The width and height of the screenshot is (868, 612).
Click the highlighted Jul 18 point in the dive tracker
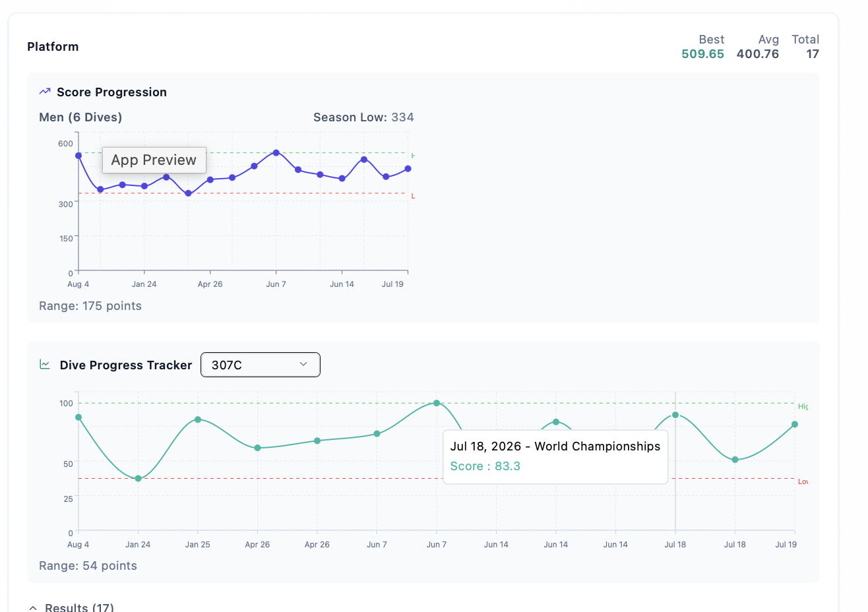[675, 415]
